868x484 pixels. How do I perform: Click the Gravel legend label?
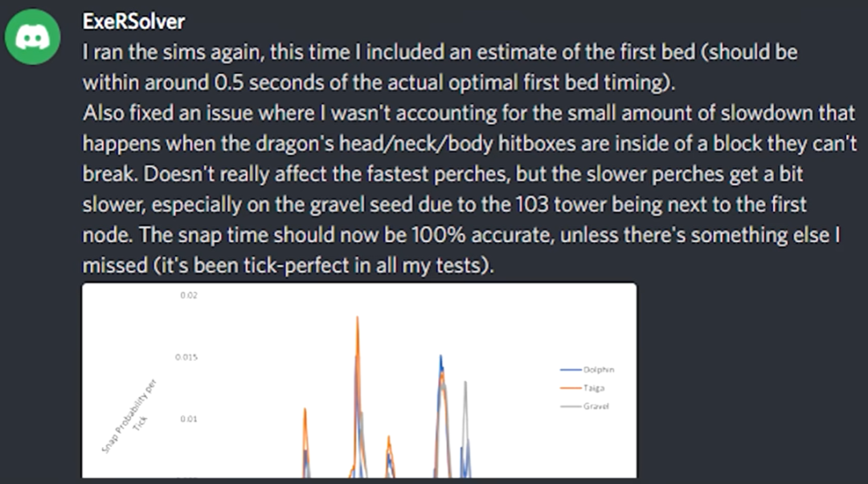[596, 406]
